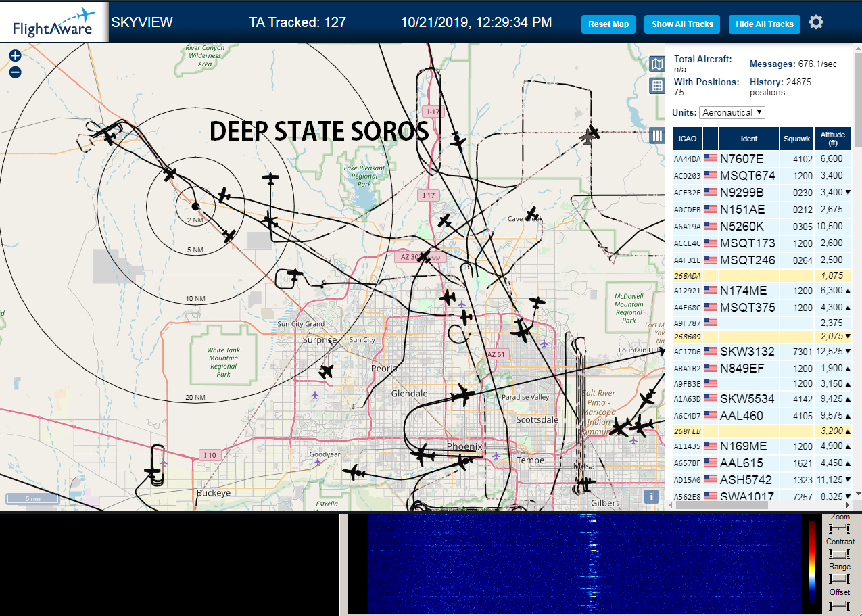
Task: Open the column selector icon
Action: tap(656, 135)
